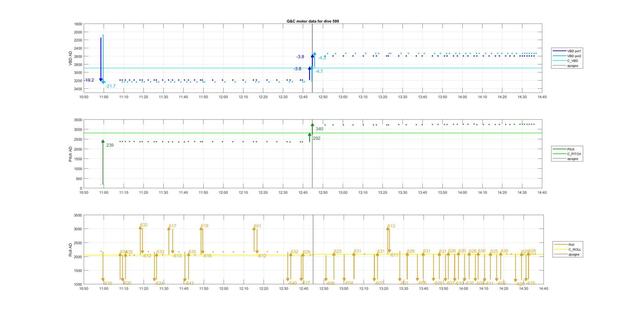Click the -4.3 VBD pot2 annotation
This screenshot has width=644, height=319.
point(322,58)
